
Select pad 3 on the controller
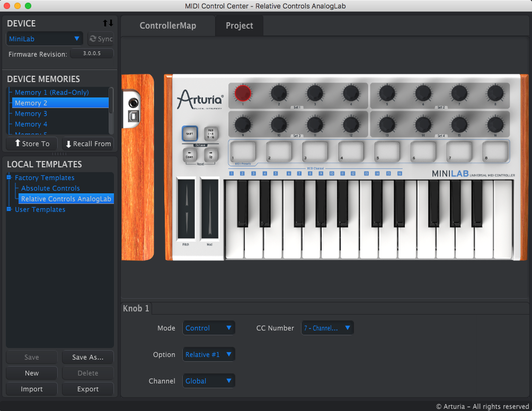[x=315, y=151]
